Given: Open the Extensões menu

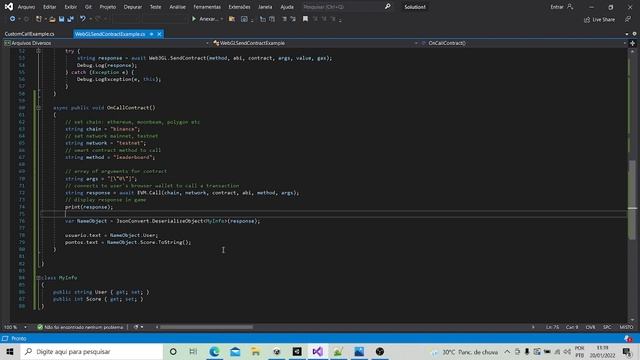Looking at the screenshot, I should 239,7.
